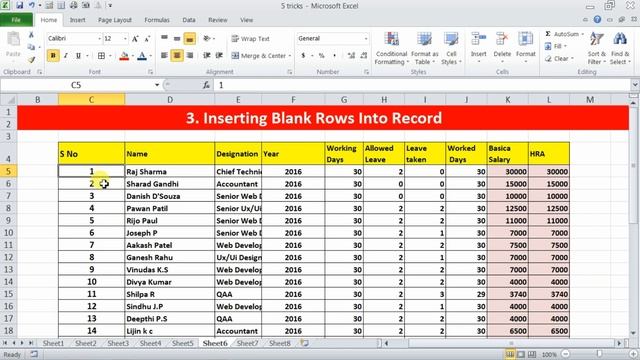This screenshot has width=640, height=360.
Task: Toggle align text right
Action: click(x=189, y=55)
